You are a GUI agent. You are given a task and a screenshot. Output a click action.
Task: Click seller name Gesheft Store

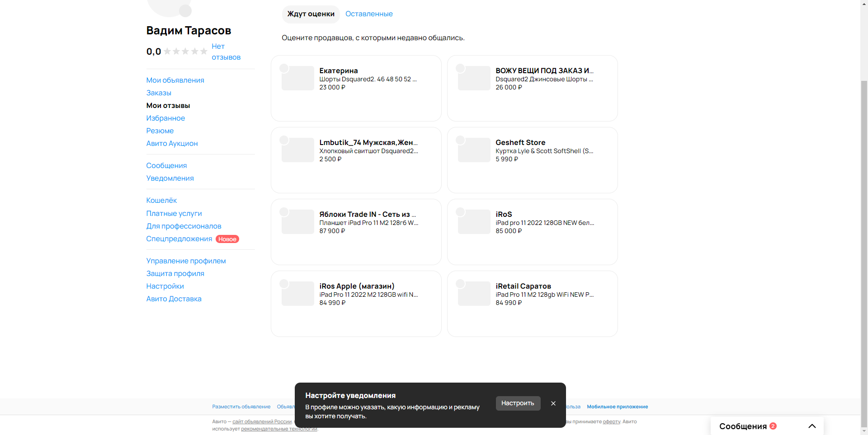point(520,142)
